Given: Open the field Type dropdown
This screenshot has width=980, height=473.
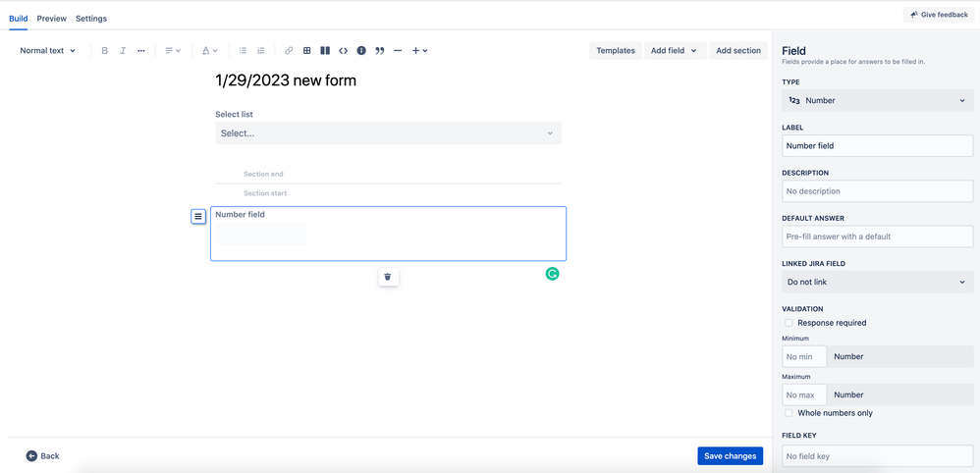Looking at the screenshot, I should tap(878, 101).
